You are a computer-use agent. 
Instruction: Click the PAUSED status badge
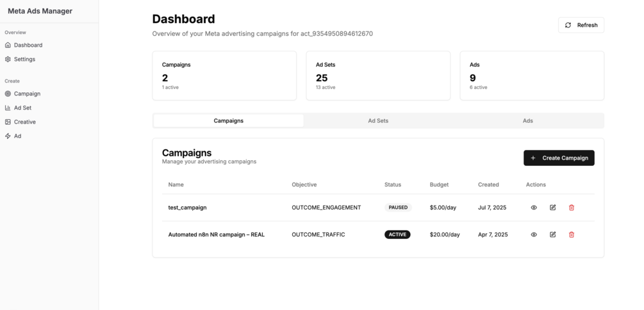point(398,208)
